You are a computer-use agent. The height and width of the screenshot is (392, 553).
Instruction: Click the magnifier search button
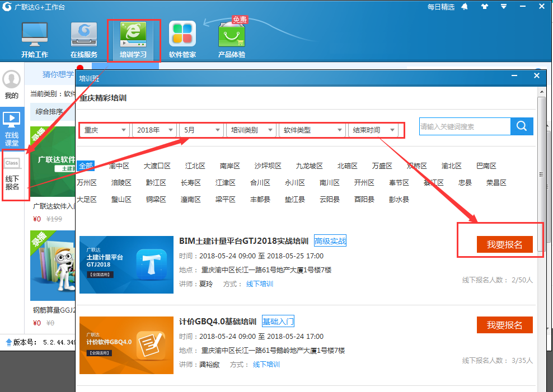pyautogui.click(x=522, y=126)
